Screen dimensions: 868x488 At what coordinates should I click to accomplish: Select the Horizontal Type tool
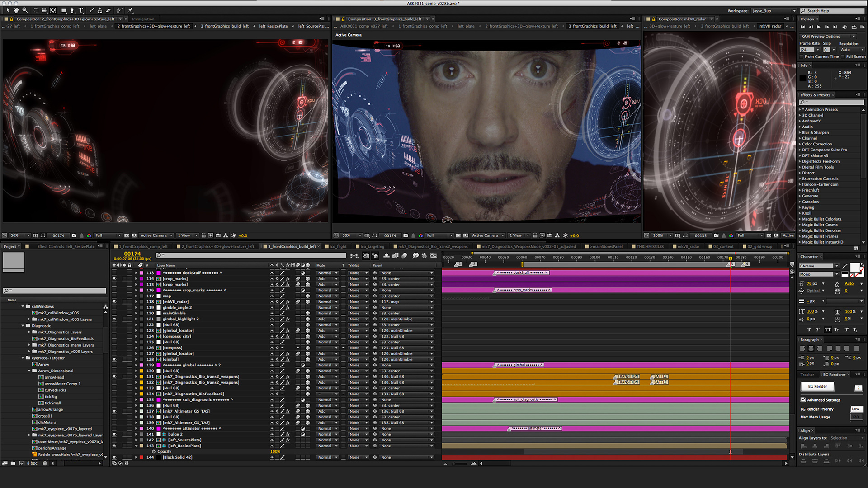pos(80,10)
